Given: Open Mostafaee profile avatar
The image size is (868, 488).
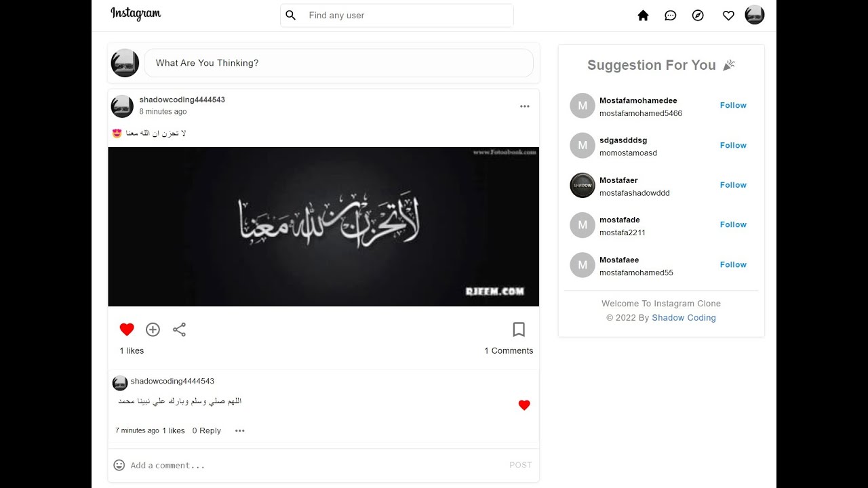Looking at the screenshot, I should coord(583,265).
